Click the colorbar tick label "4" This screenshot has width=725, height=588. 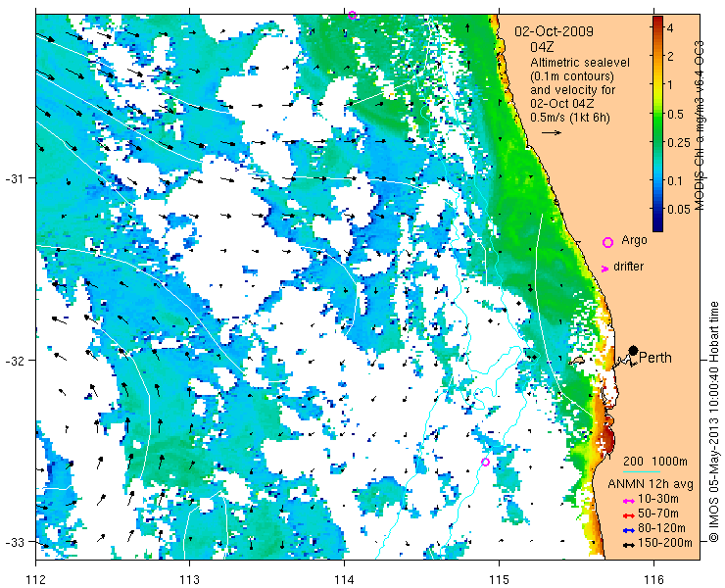[x=670, y=27]
